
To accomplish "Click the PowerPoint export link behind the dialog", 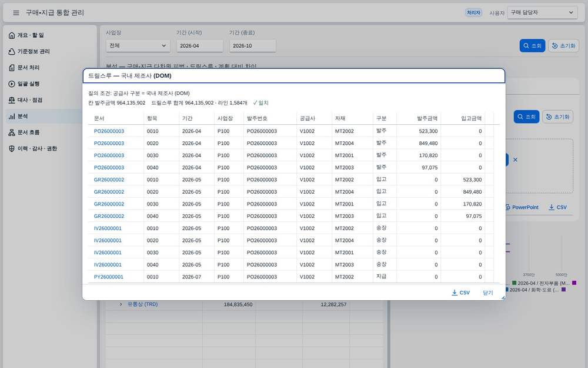I will pos(522,207).
